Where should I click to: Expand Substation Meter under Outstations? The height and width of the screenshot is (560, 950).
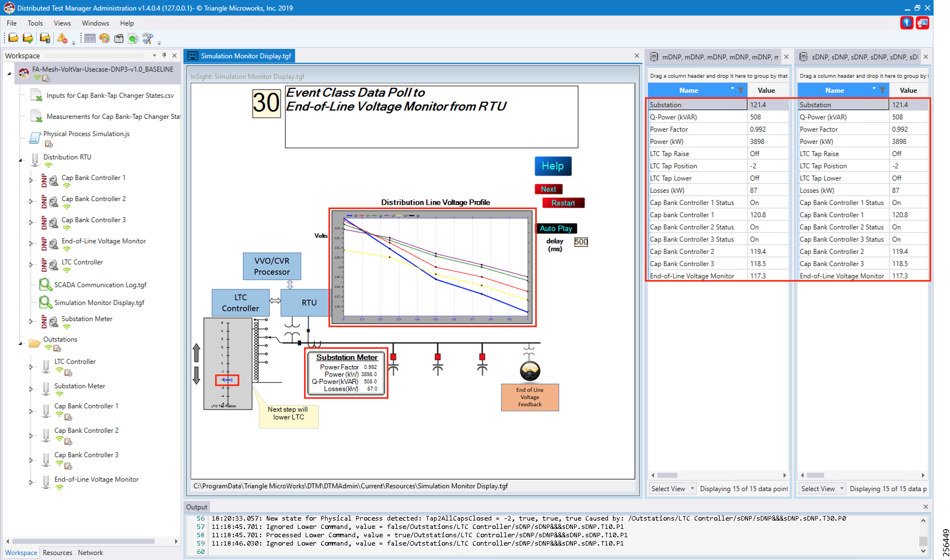(31, 389)
